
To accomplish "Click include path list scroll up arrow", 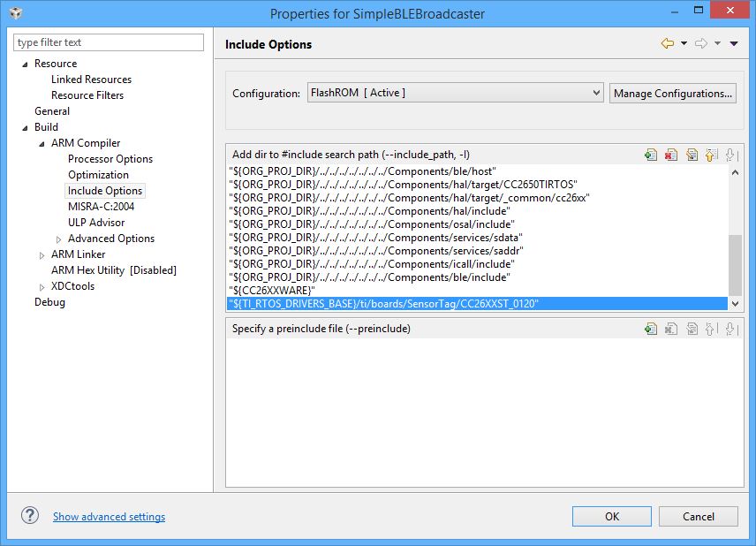I will tap(735, 172).
